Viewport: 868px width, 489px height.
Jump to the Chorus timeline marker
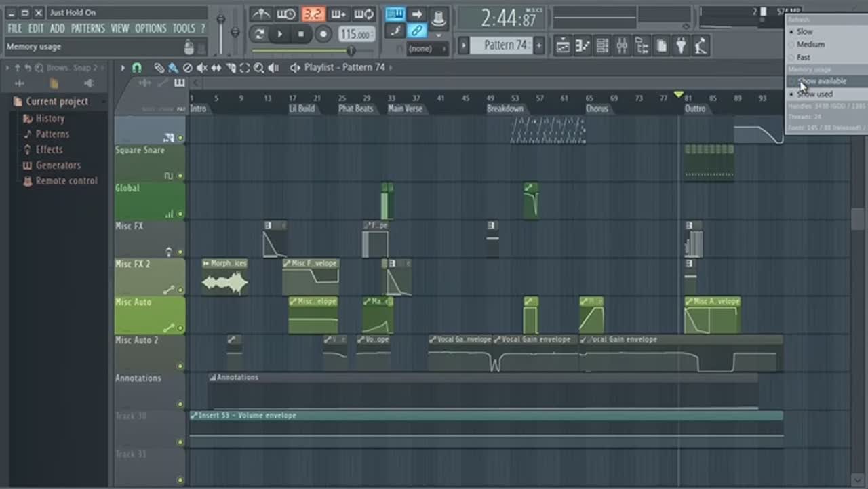point(597,109)
